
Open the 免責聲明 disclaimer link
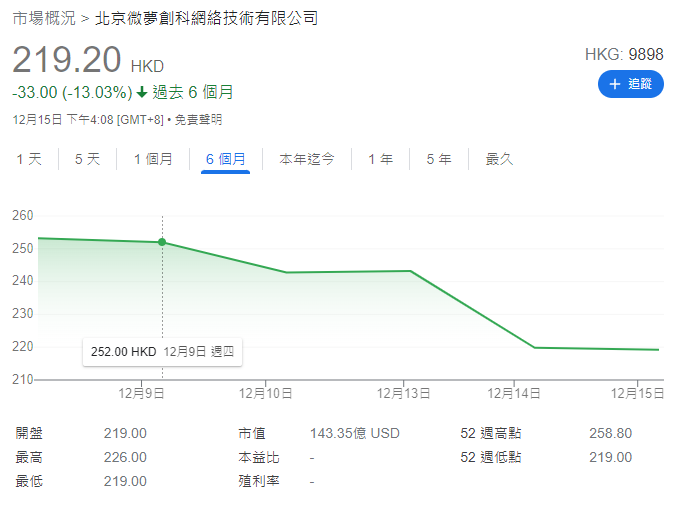(x=198, y=119)
